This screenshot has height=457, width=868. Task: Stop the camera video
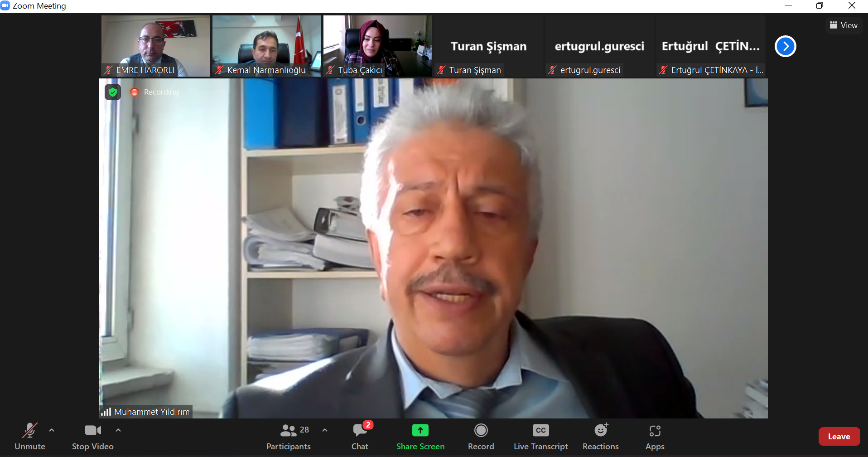click(92, 436)
